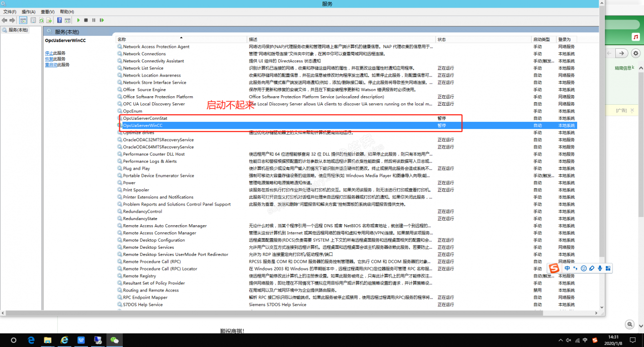Open the 查看(V) menu
The image size is (644, 347).
48,12
